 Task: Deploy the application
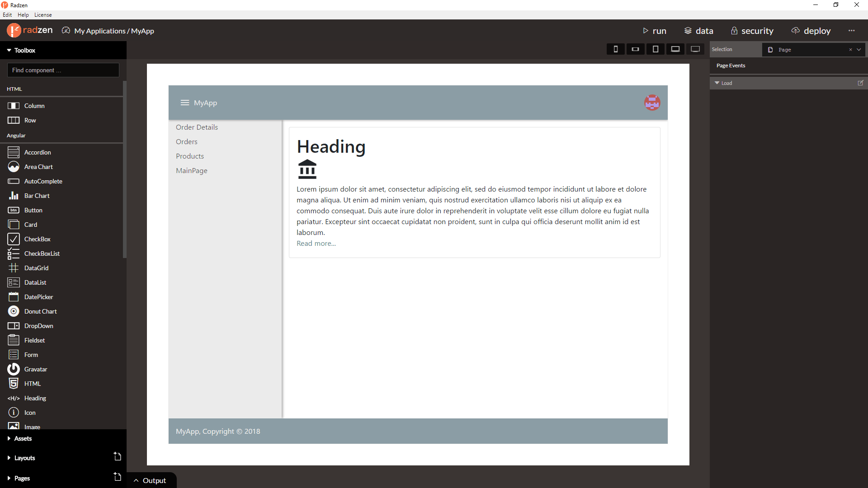(x=811, y=31)
